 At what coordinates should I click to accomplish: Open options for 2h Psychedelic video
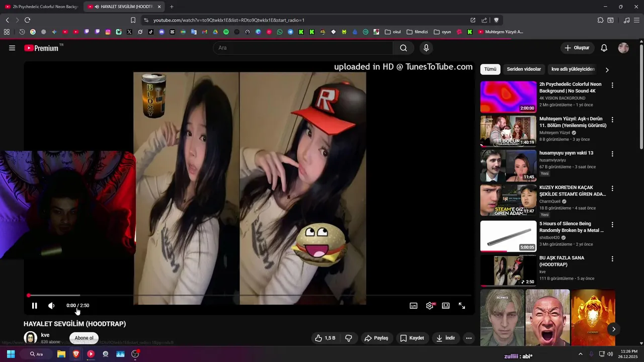click(x=612, y=85)
